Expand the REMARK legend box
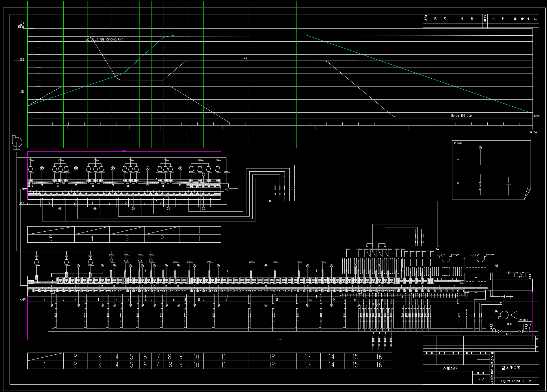This screenshot has height=392, width=547. 458,143
